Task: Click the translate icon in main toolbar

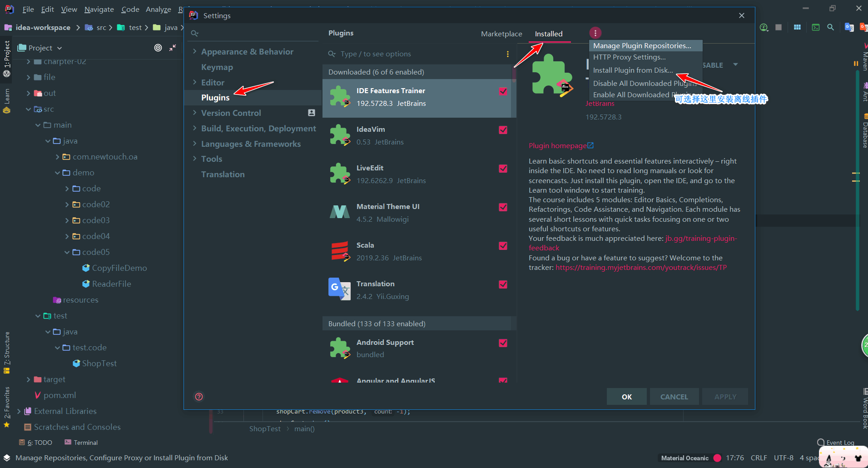Action: click(x=848, y=27)
